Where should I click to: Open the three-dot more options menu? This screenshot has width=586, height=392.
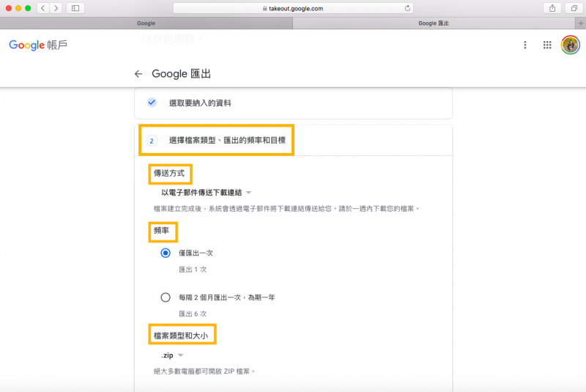pos(525,45)
